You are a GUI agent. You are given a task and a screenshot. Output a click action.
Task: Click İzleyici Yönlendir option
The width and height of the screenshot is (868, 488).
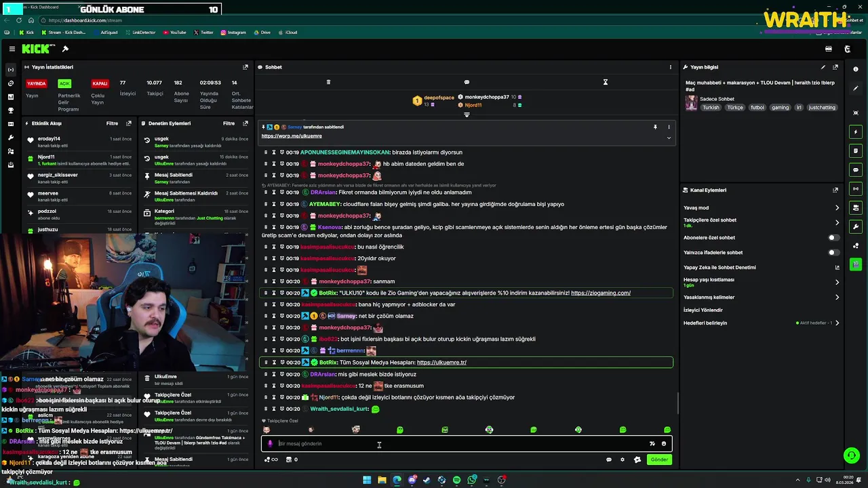[703, 310]
